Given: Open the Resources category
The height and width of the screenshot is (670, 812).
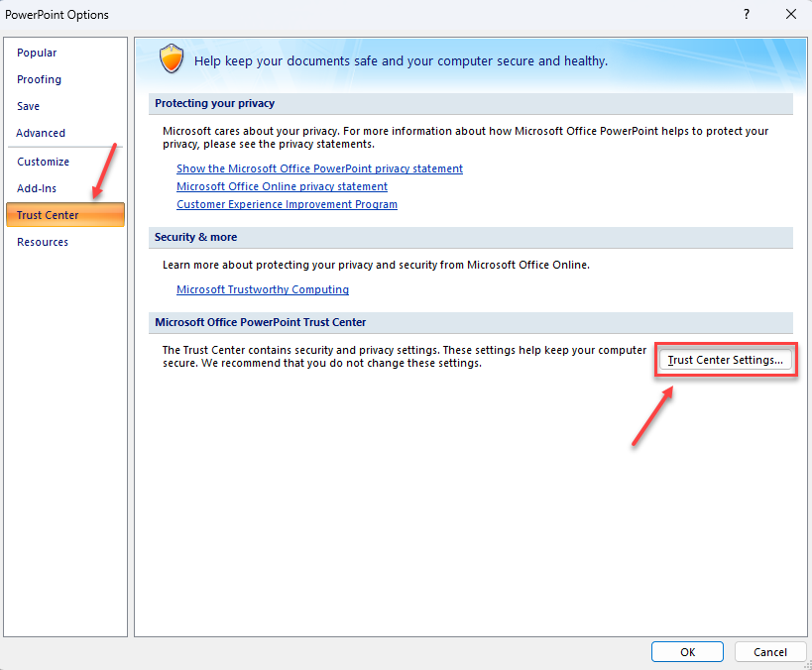Looking at the screenshot, I should pyautogui.click(x=43, y=242).
